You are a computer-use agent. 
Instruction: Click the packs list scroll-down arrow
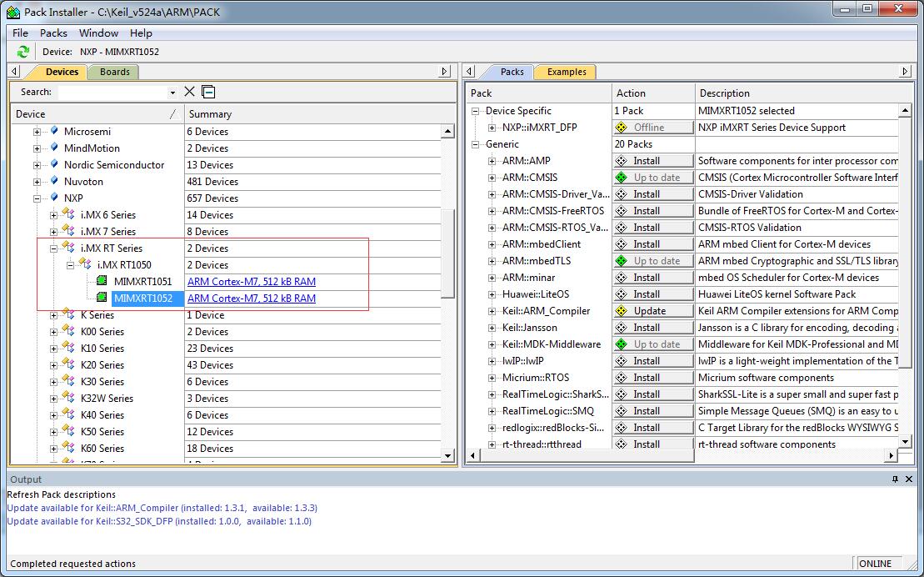coord(905,441)
